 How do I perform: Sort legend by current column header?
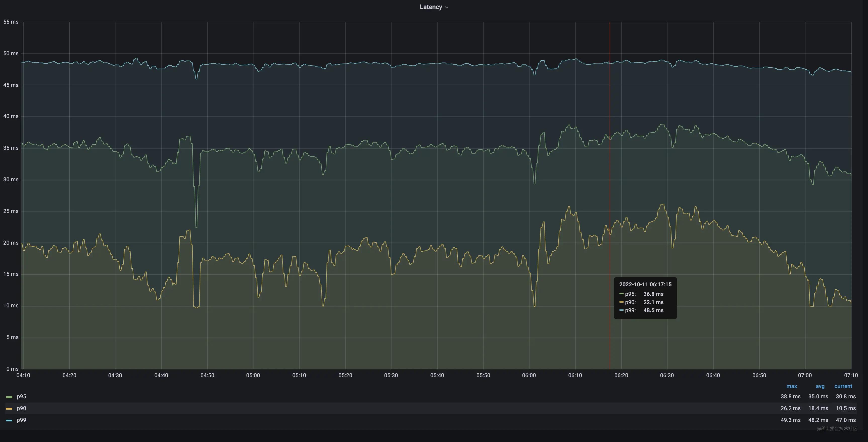click(x=843, y=386)
